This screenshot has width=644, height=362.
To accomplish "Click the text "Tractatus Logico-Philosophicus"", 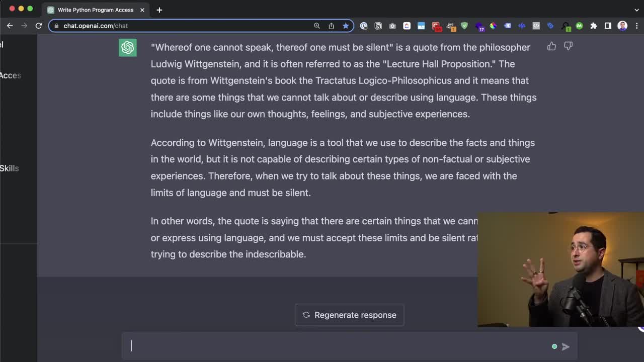I will pyautogui.click(x=383, y=80).
